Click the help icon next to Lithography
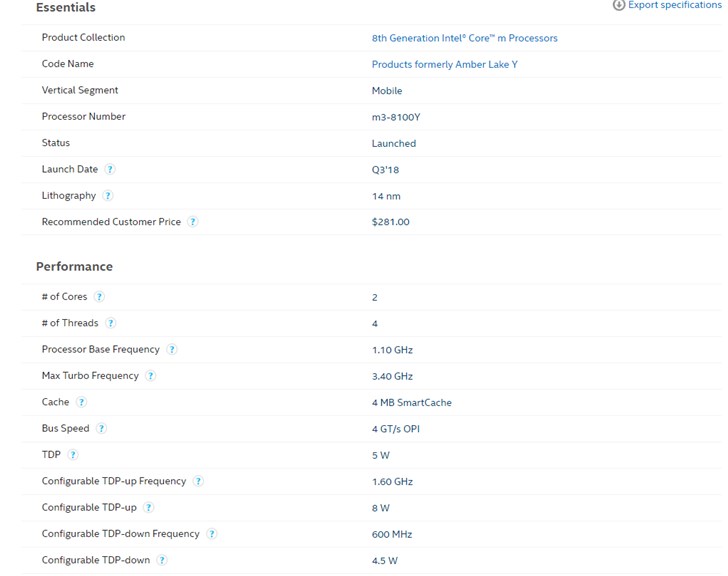Image resolution: width=728 pixels, height=576 pixels. [108, 196]
